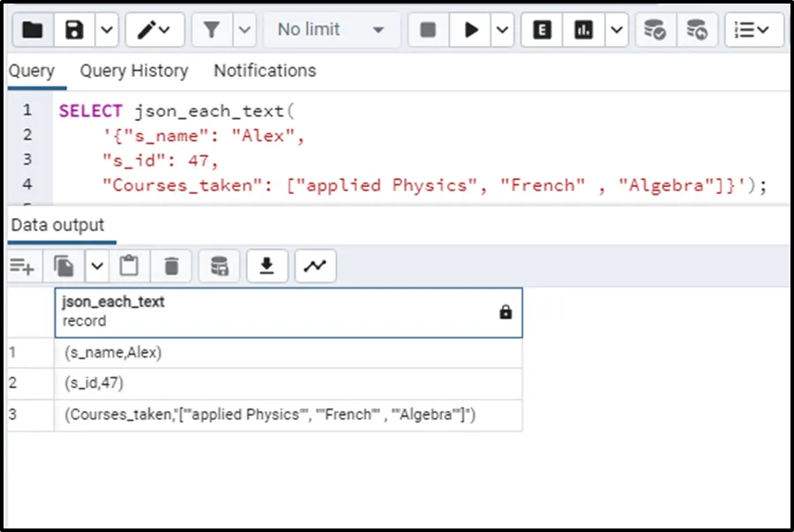The height and width of the screenshot is (532, 794).
Task: Click the Delete row trash icon
Action: 171,266
